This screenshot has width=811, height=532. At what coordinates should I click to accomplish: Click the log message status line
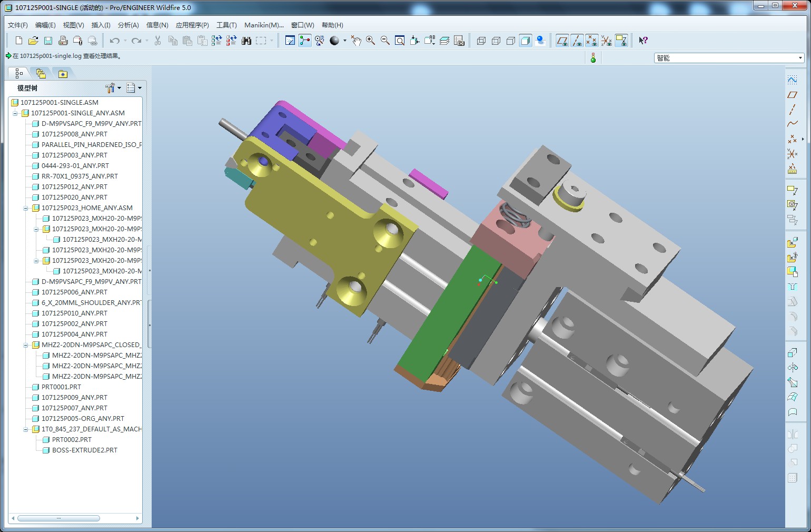(x=68, y=56)
